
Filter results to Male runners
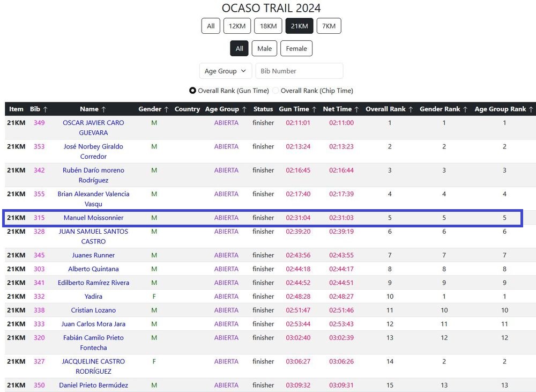pos(264,48)
